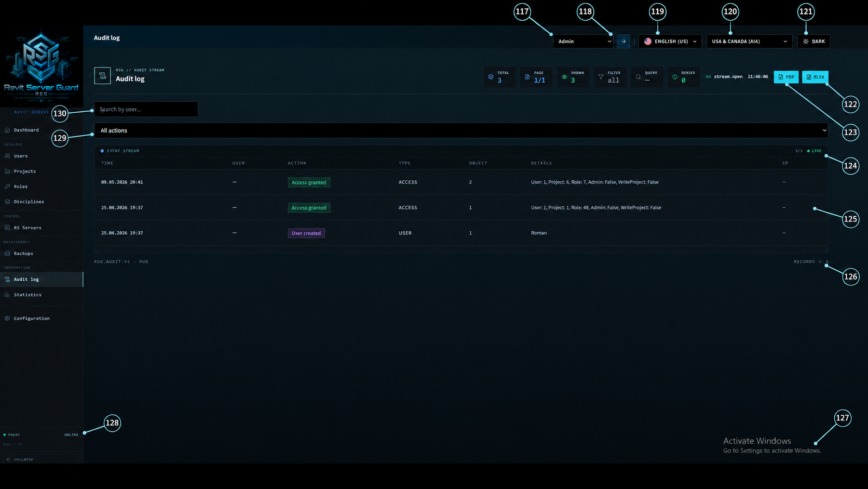Click the USER type cell

(x=405, y=233)
